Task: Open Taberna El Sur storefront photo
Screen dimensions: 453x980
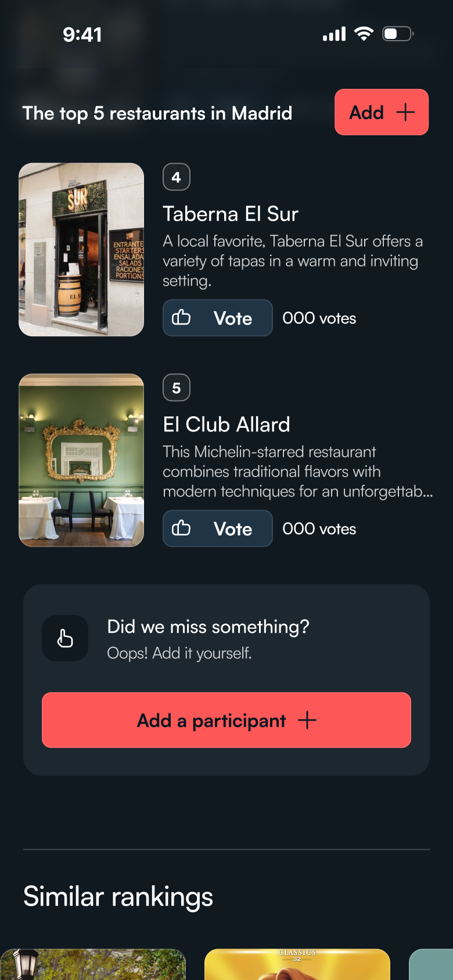Action: [81, 250]
